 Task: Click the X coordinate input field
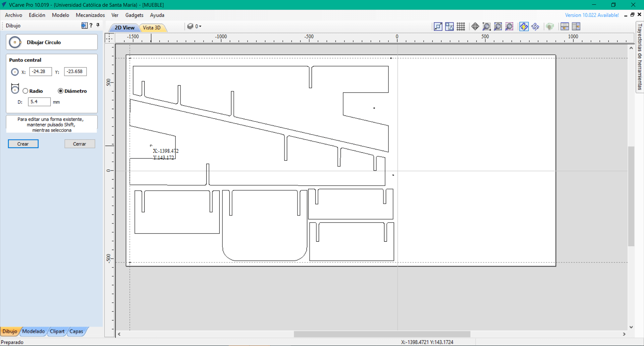(41, 71)
